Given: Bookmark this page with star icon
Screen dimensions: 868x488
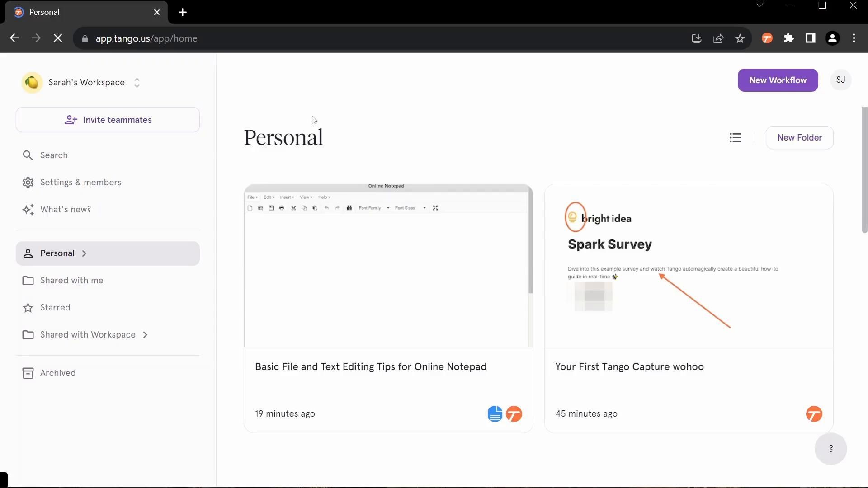Looking at the screenshot, I should click(740, 38).
